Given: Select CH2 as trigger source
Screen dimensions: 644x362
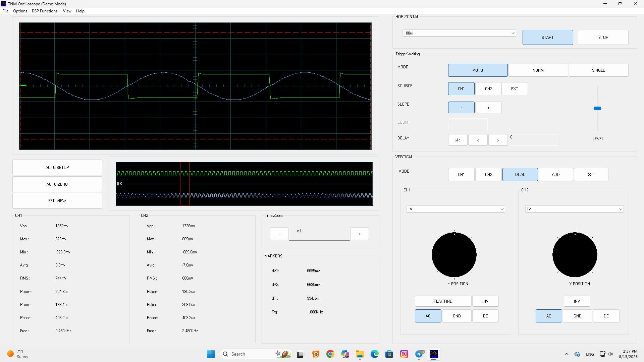Looking at the screenshot, I should [x=488, y=89].
